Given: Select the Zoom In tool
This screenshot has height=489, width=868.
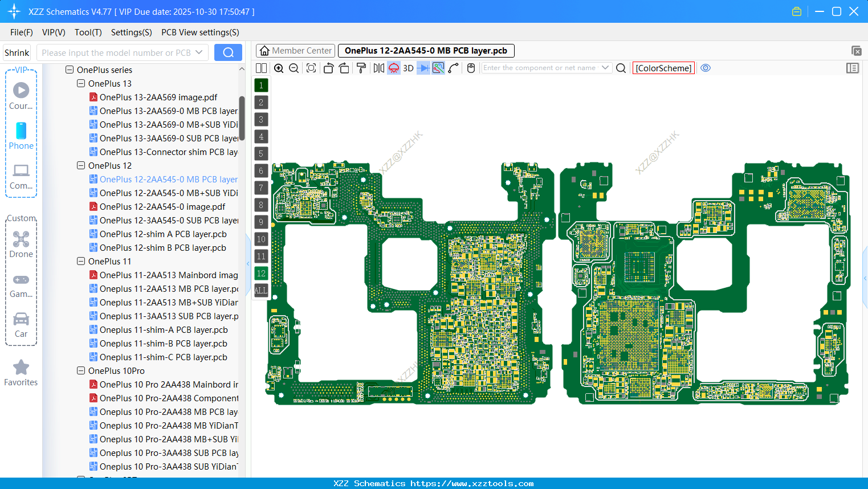Looking at the screenshot, I should (x=279, y=68).
